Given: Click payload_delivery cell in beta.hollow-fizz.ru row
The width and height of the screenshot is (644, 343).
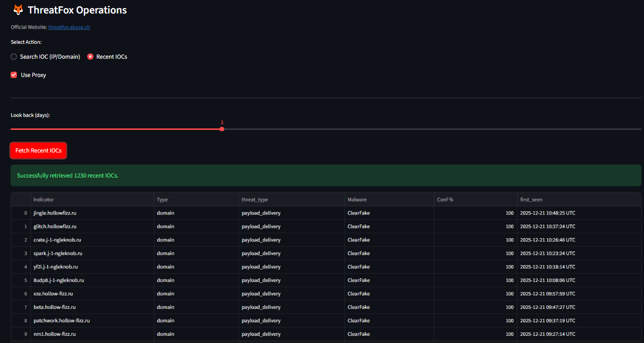Looking at the screenshot, I should click(292, 307).
